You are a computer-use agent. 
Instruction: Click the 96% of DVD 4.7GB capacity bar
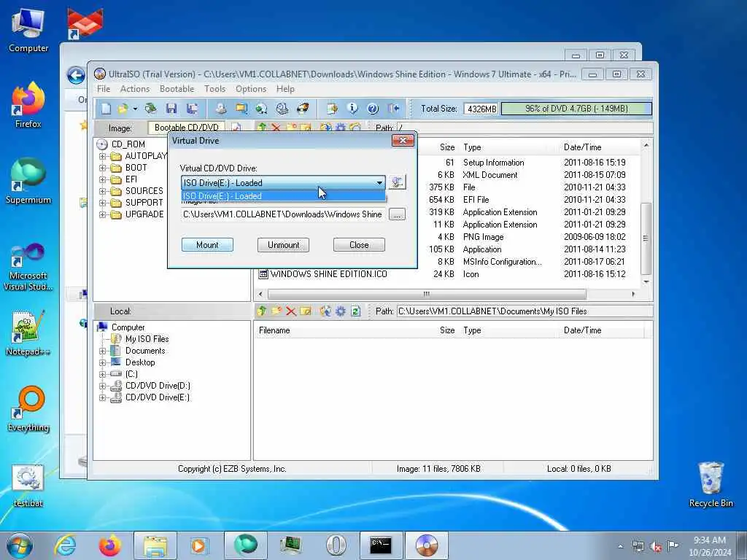coord(576,109)
